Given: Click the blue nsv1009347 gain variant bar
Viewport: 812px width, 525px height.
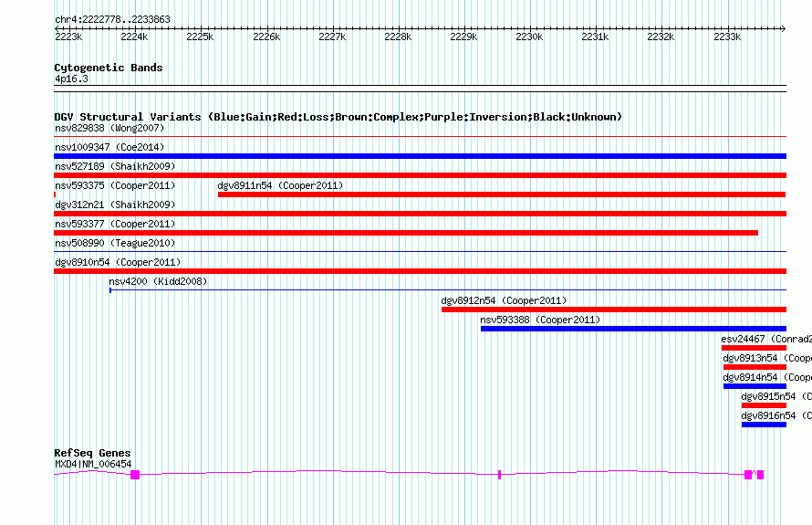Looking at the screenshot, I should click(x=420, y=156).
